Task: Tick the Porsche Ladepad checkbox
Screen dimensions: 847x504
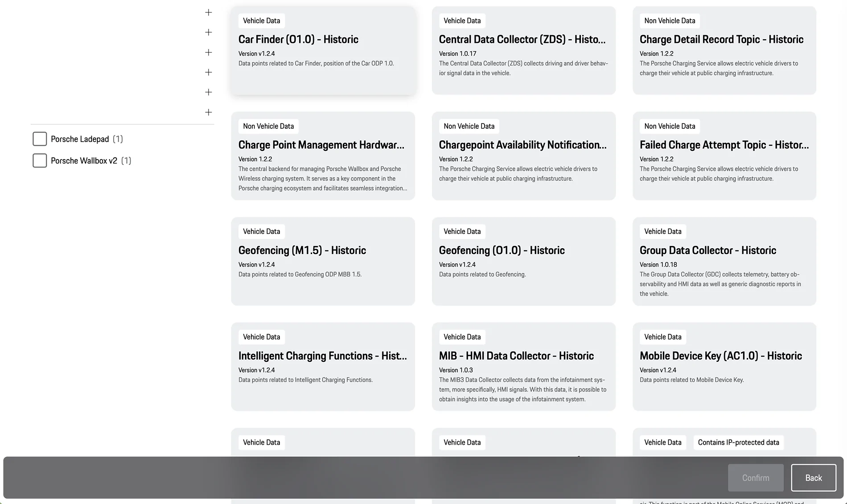Action: pos(40,139)
